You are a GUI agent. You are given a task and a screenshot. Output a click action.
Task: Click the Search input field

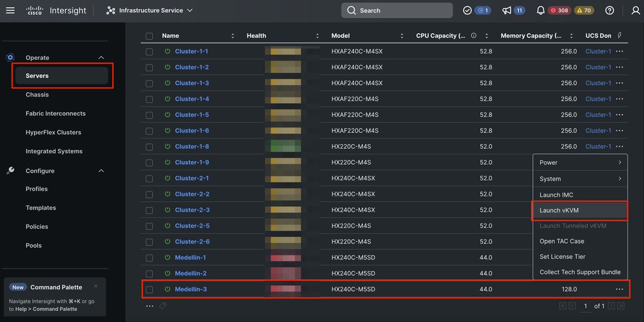pos(396,10)
